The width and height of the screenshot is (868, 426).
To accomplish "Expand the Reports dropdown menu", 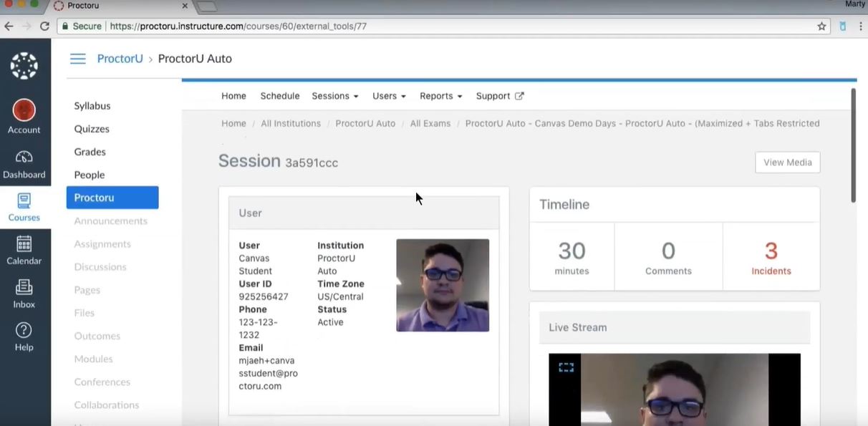I will 440,96.
